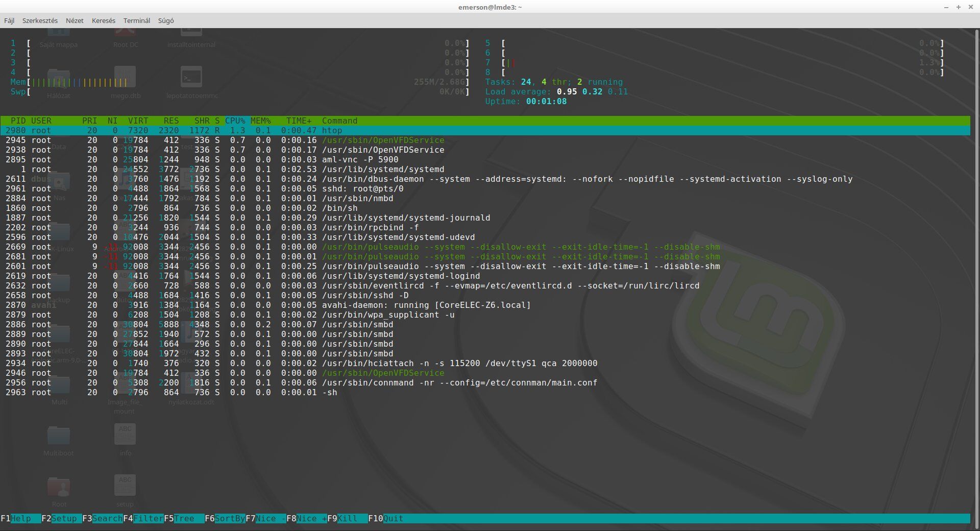
Task: Sort by the PRI column header
Action: point(89,121)
